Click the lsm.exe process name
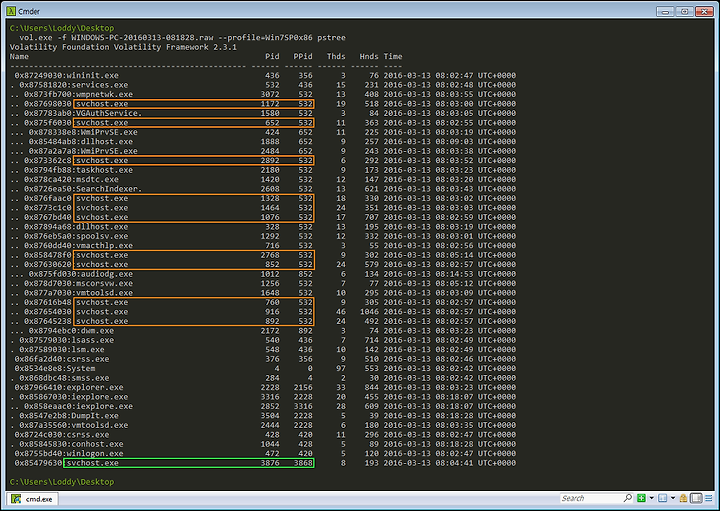This screenshot has width=720, height=511. click(x=88, y=349)
